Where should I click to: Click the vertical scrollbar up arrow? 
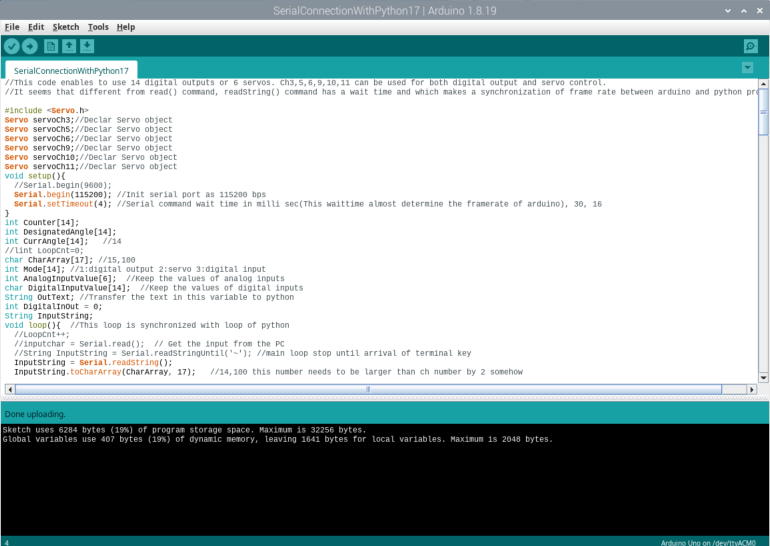click(x=763, y=84)
